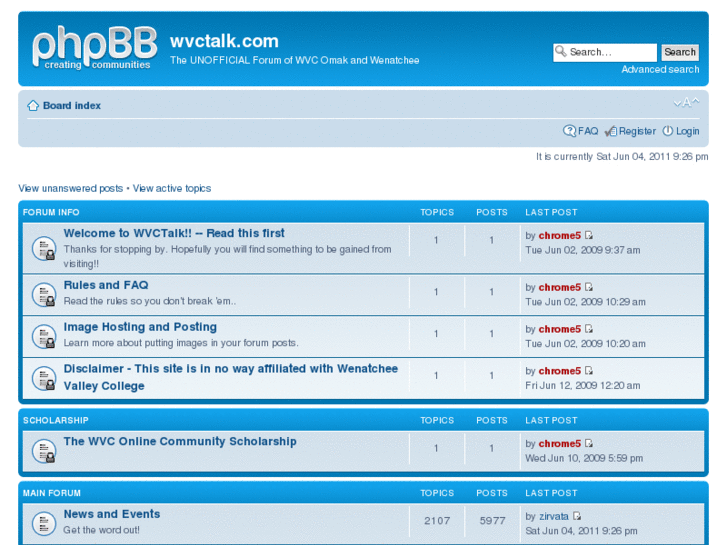Open chrome5 profile in Welcome to WVCTalk row

[x=560, y=236]
